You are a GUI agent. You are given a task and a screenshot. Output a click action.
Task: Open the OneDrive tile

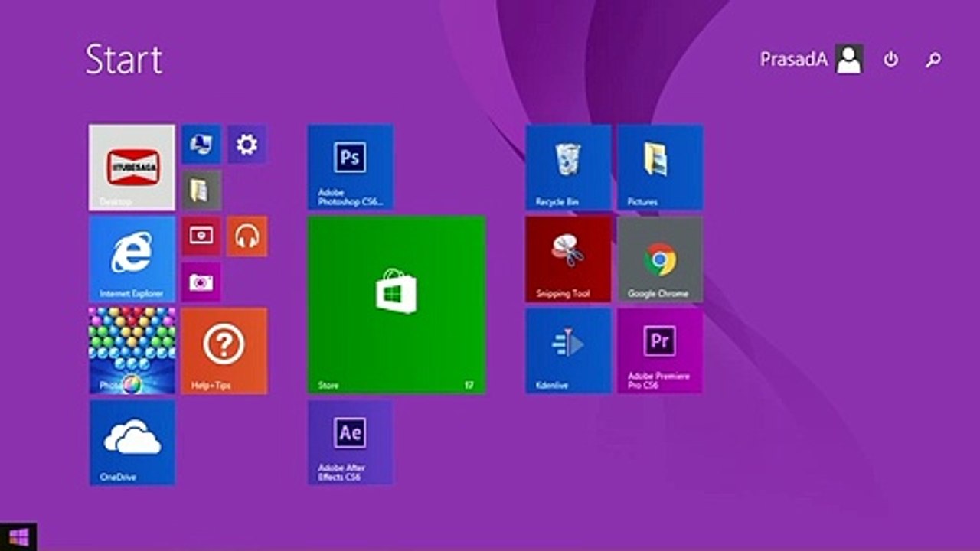tap(132, 442)
